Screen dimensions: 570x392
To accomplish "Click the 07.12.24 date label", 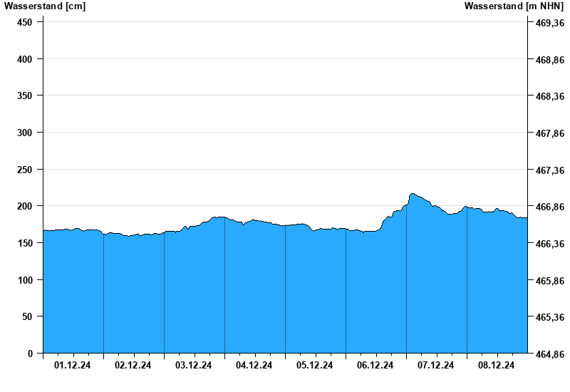I will [435, 365].
